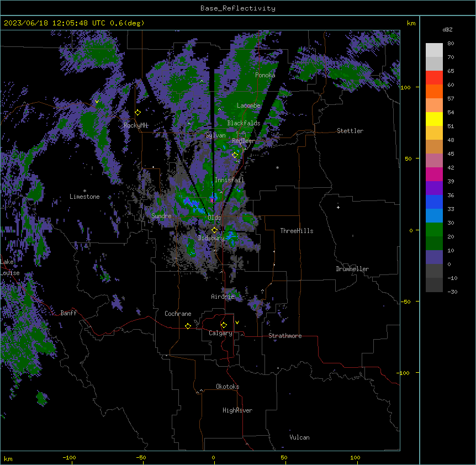Pick the bright yellow swatch in legend
476x465 pixels.
(434, 119)
